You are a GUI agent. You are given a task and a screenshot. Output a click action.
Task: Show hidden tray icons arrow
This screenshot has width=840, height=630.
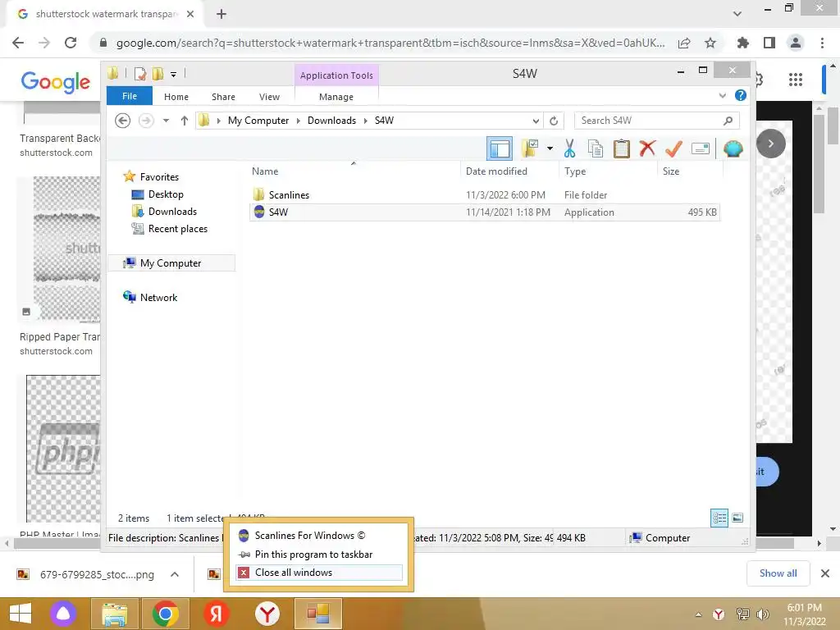[x=698, y=614]
